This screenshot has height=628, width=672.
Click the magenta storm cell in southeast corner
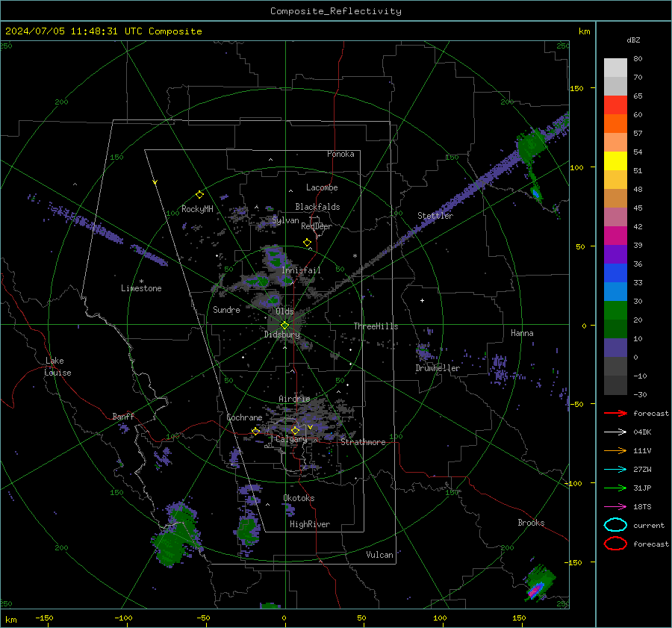click(x=535, y=591)
